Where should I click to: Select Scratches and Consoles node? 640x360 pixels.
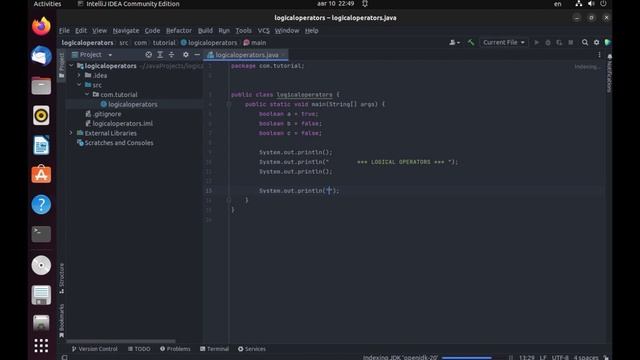tap(115, 143)
